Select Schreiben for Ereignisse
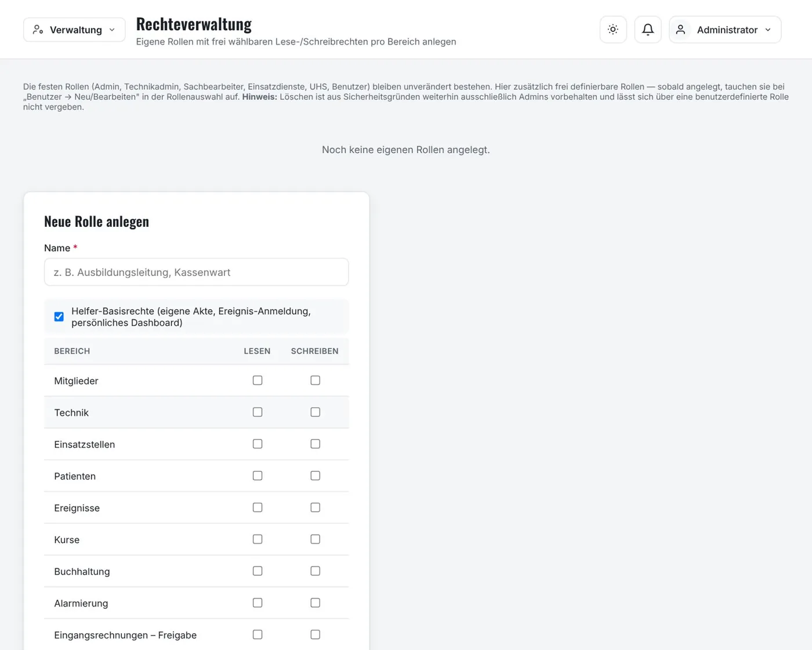 [x=315, y=507]
